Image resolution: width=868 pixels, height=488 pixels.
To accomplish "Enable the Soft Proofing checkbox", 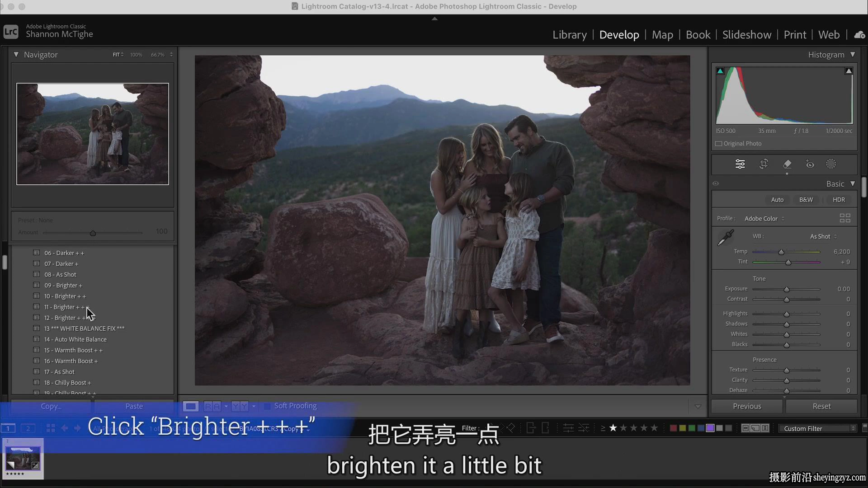I will coord(267,406).
